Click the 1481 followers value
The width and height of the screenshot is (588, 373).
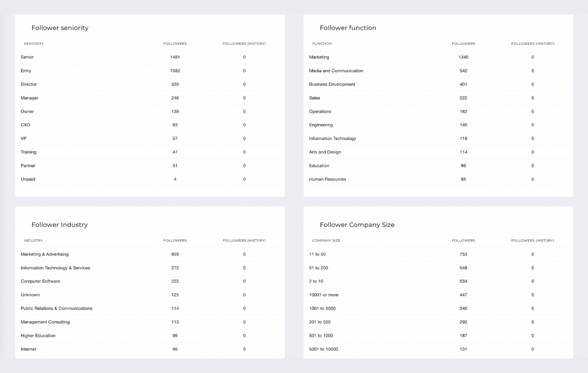pyautogui.click(x=175, y=57)
